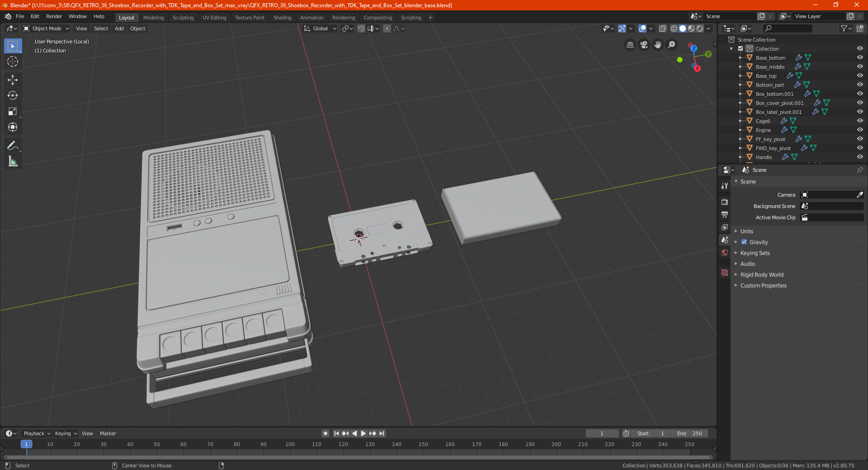Viewport: 868px width, 470px height.
Task: Select the Move tool
Action: [x=13, y=80]
